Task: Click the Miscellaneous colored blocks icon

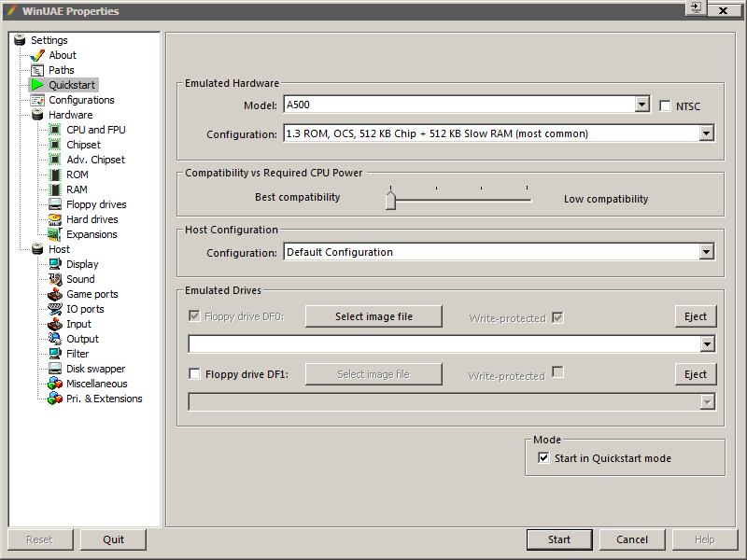Action: 55,384
